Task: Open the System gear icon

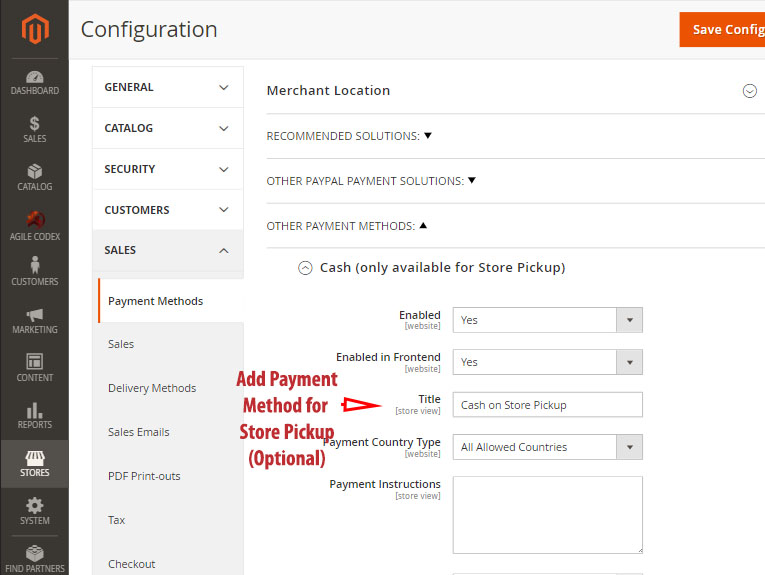Action: point(34,511)
